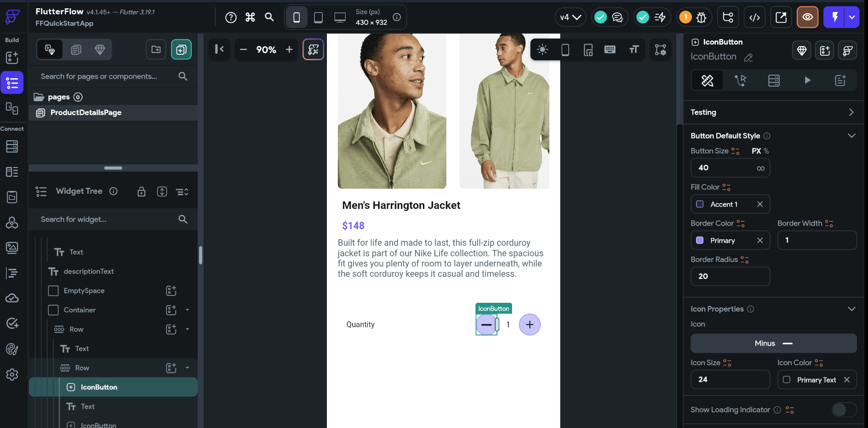
Task: Run the app with lightning button
Action: pos(835,17)
